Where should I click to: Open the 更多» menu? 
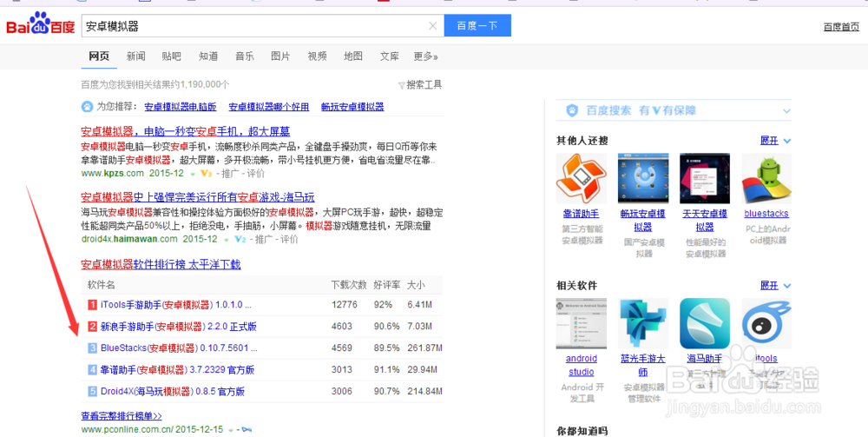[425, 56]
